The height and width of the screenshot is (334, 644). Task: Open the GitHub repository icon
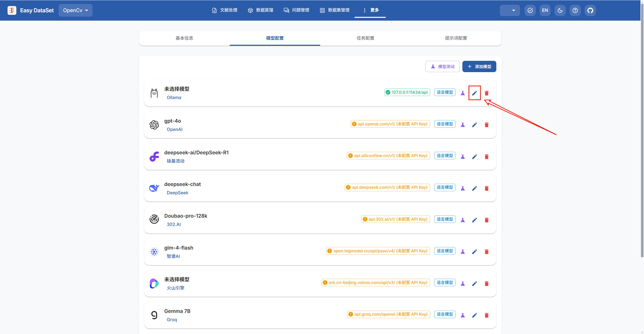point(590,10)
